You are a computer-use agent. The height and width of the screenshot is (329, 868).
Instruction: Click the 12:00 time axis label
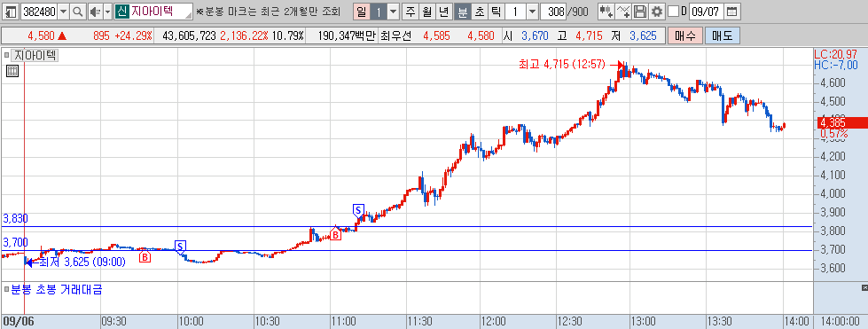pyautogui.click(x=493, y=321)
